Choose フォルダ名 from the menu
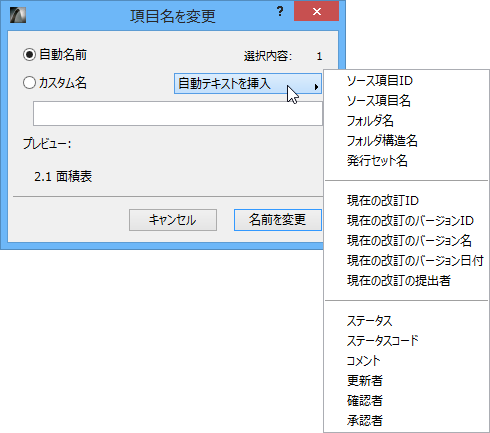This screenshot has width=490, height=433. click(x=406, y=121)
